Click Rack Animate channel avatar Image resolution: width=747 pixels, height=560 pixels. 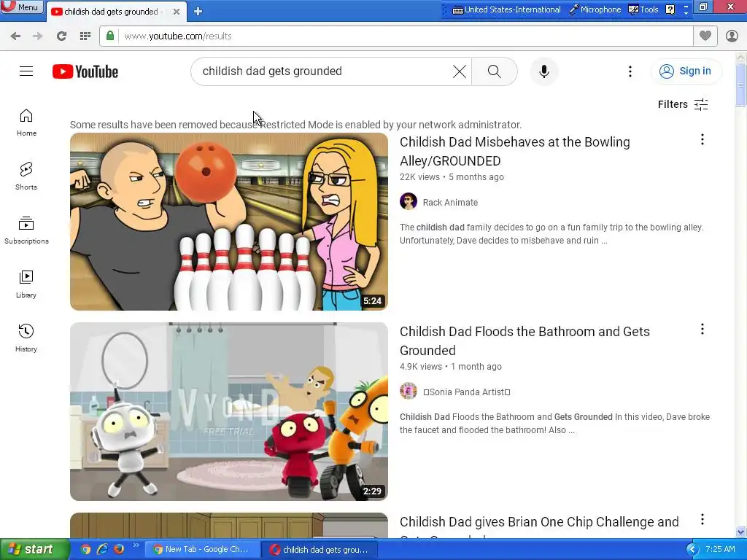[x=409, y=202]
